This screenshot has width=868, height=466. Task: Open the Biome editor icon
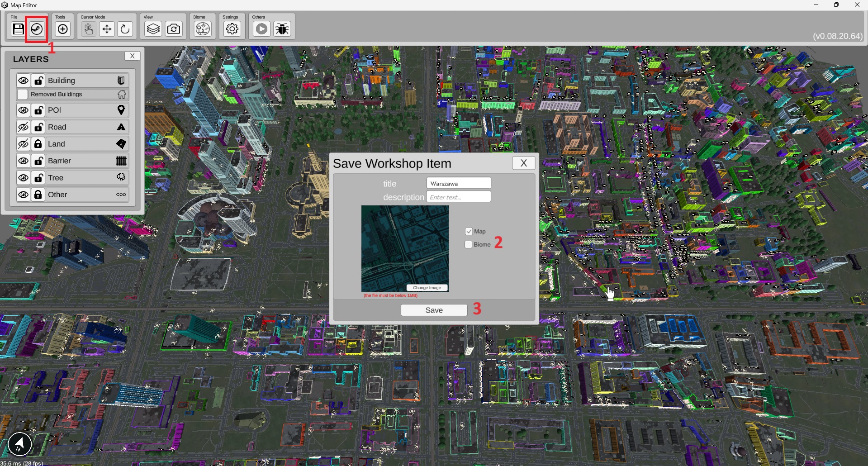(203, 29)
